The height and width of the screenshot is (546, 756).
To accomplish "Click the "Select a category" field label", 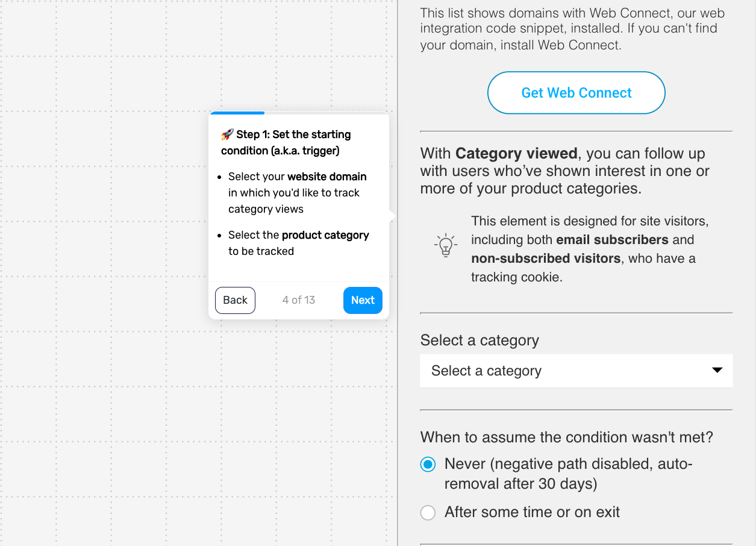I will point(480,340).
